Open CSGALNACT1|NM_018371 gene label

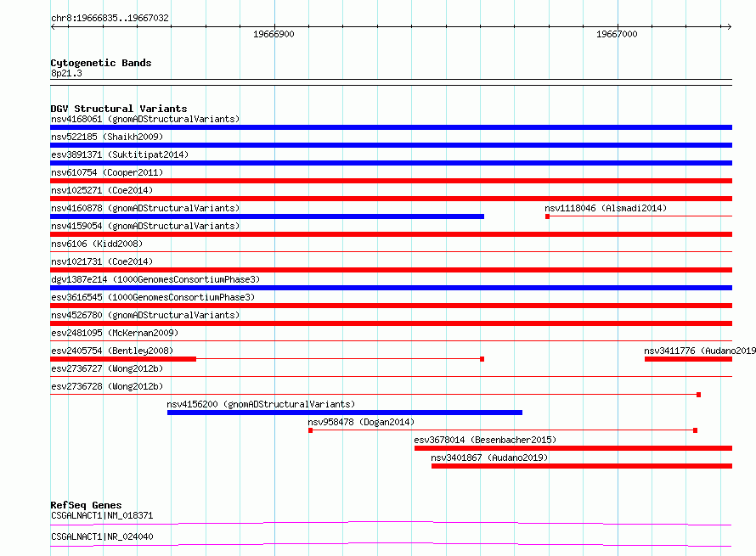click(x=102, y=515)
